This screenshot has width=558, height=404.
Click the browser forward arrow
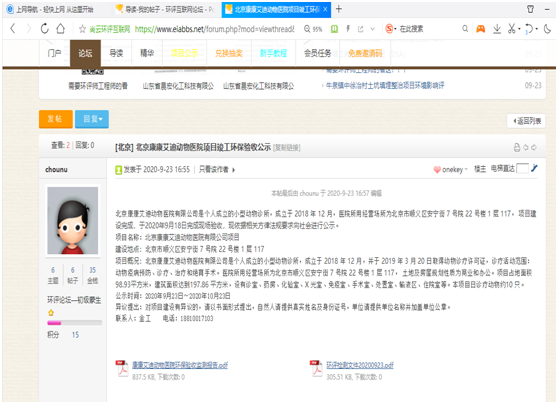pos(28,28)
